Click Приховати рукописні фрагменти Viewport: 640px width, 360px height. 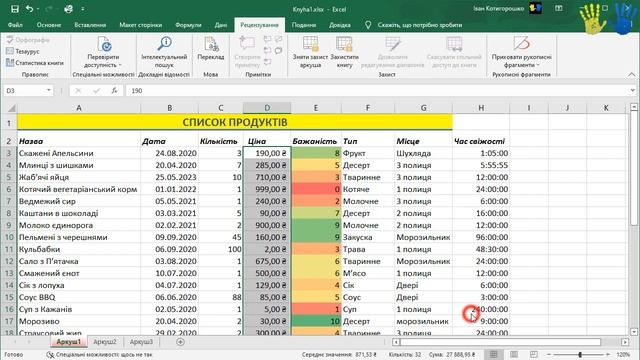point(521,52)
